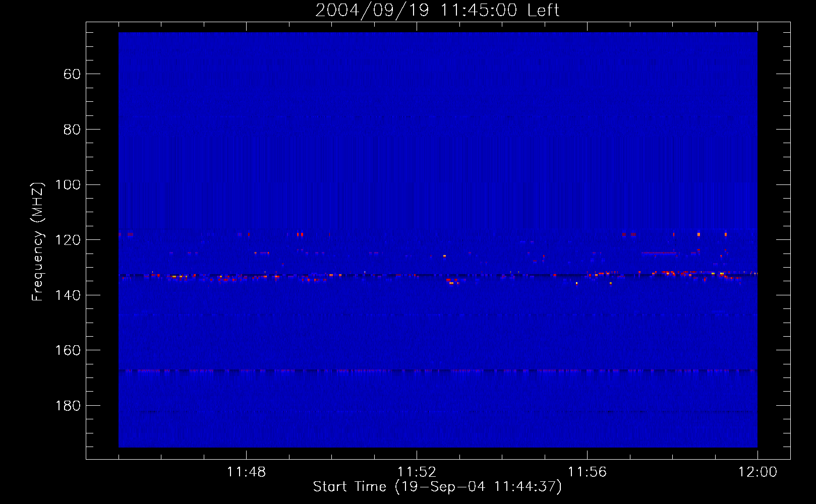Image resolution: width=816 pixels, height=504 pixels.
Task: Click the 120 frequency tick label
Action: (68, 240)
